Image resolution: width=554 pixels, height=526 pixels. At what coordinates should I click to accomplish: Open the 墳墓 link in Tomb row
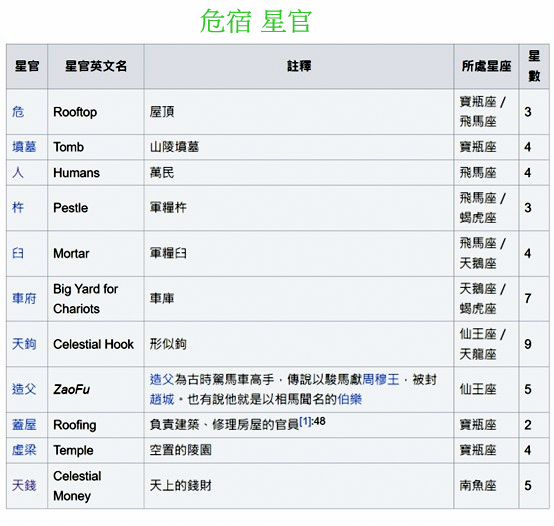(x=24, y=147)
